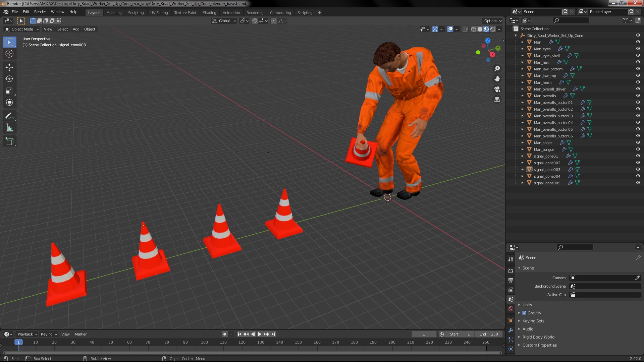Screen dimensions: 644x362
Task: Open the Modifier properties tab
Action: tap(511, 330)
